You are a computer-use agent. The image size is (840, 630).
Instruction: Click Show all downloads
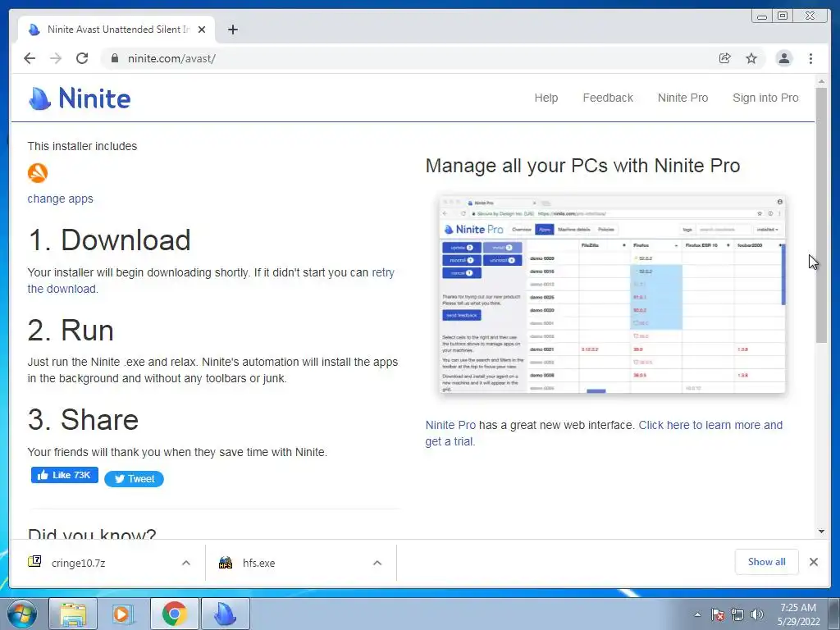coord(767,562)
